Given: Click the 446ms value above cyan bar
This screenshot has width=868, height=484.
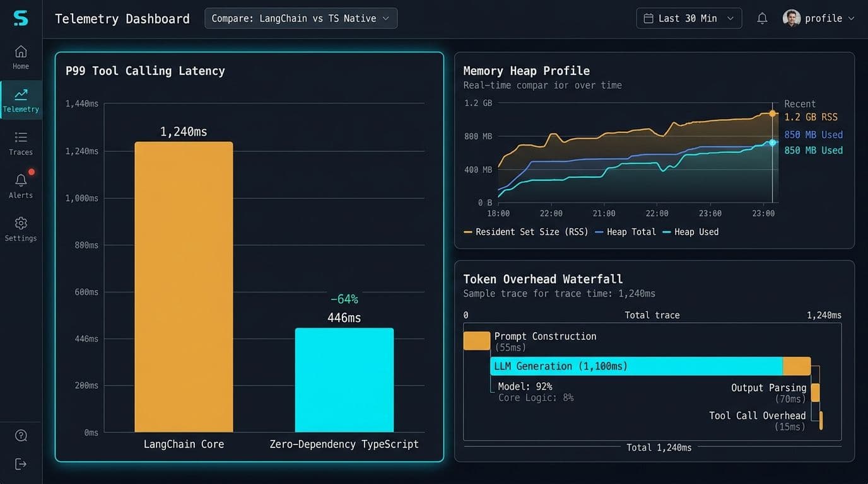Looking at the screenshot, I should pos(344,318).
